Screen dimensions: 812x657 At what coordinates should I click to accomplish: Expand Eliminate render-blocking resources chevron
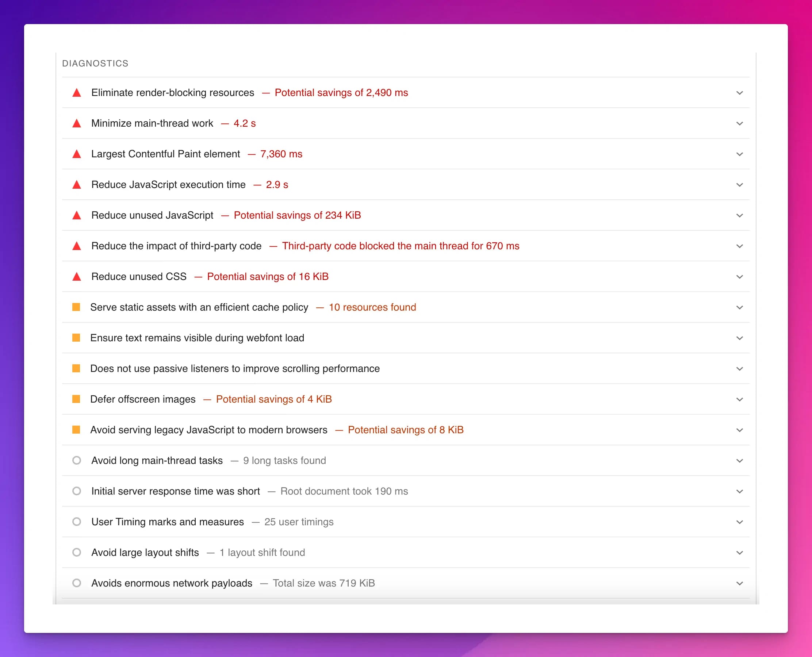point(740,93)
